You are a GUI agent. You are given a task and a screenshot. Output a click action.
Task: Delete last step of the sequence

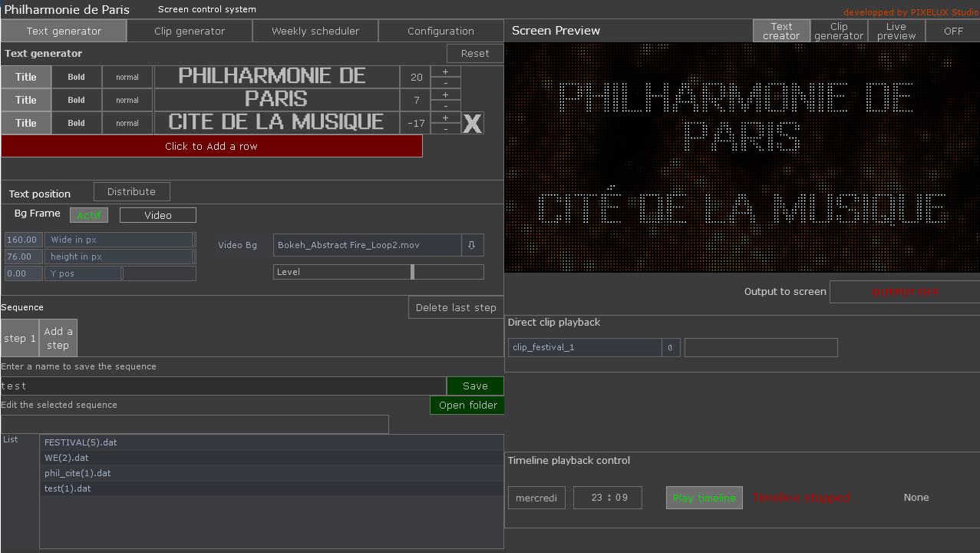tap(456, 307)
